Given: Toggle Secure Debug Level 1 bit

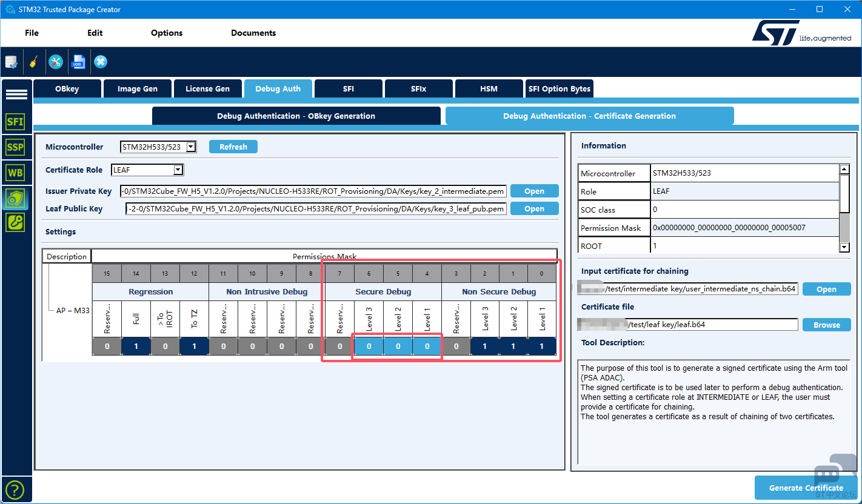Looking at the screenshot, I should tap(427, 346).
